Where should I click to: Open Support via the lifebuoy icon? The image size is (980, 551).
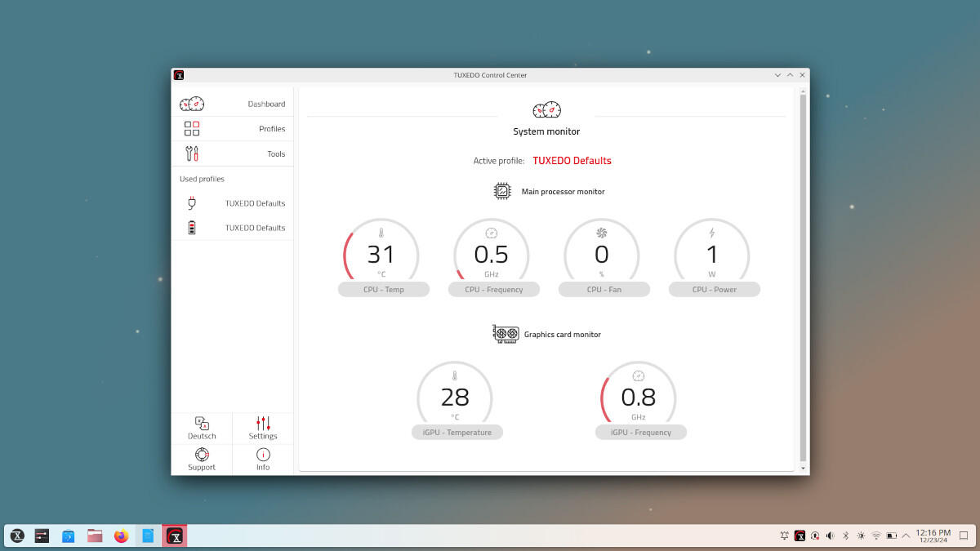pos(201,455)
